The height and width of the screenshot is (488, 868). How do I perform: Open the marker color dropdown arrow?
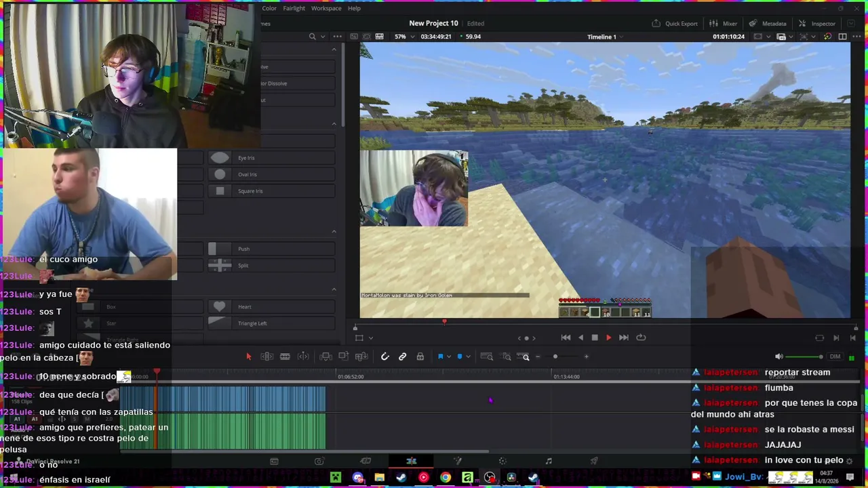coord(468,357)
